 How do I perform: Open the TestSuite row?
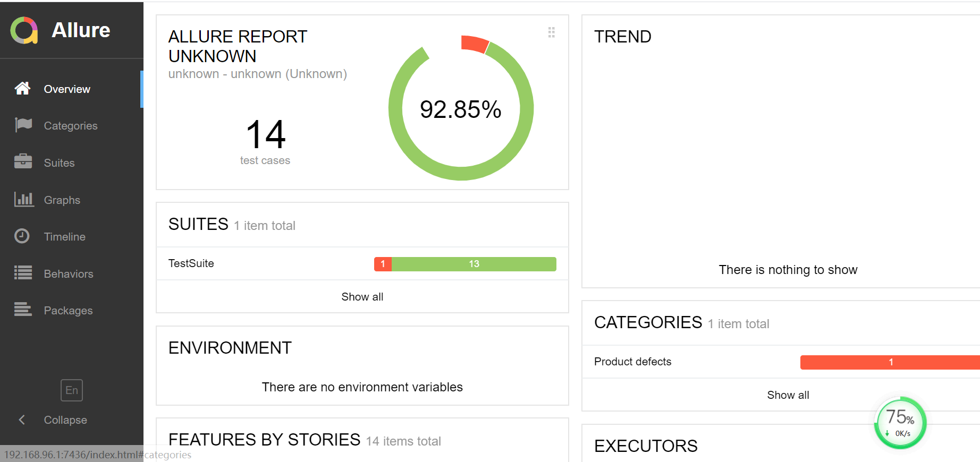pos(191,263)
